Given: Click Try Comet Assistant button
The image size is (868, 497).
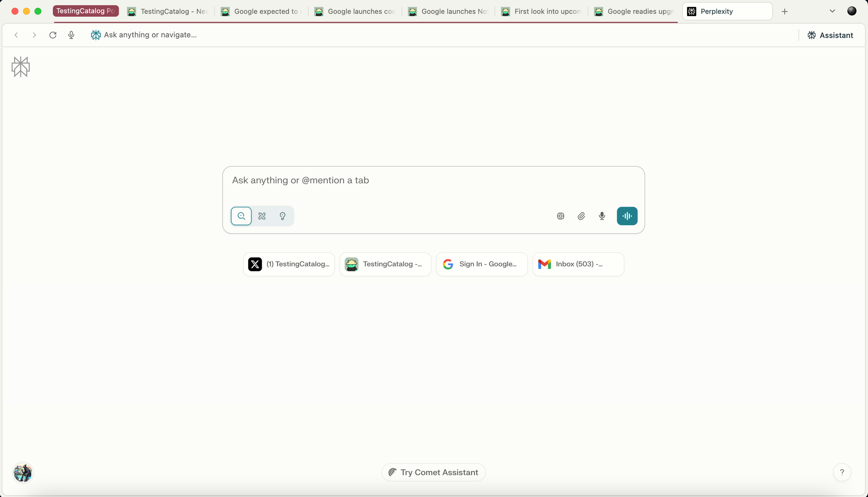Looking at the screenshot, I should [434, 472].
